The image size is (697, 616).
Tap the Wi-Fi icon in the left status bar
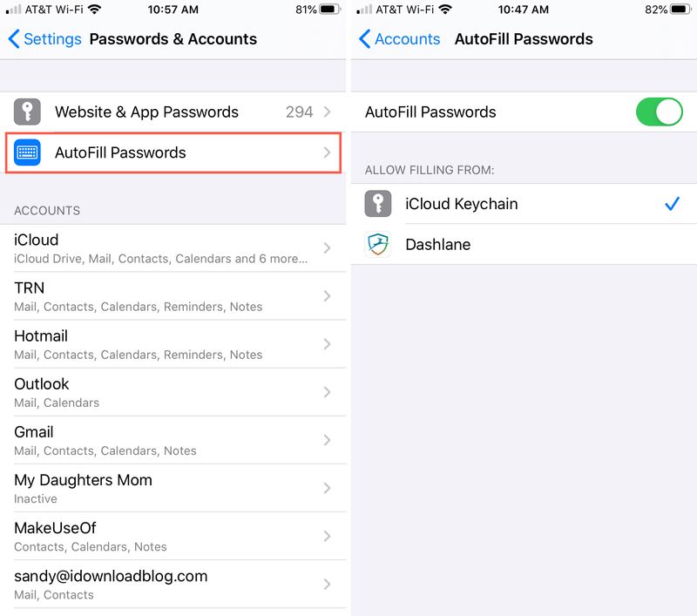point(94,10)
